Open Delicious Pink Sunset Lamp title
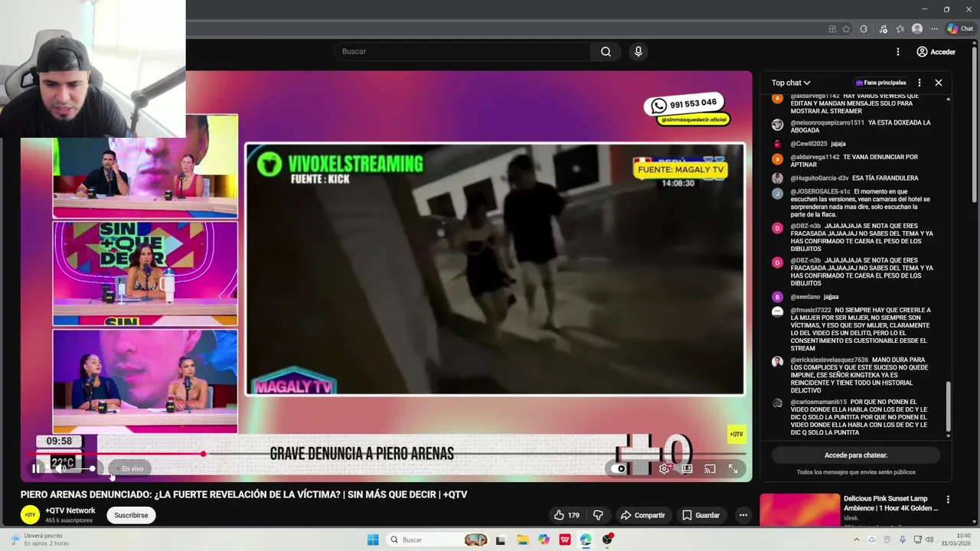The image size is (980, 551). pyautogui.click(x=890, y=503)
